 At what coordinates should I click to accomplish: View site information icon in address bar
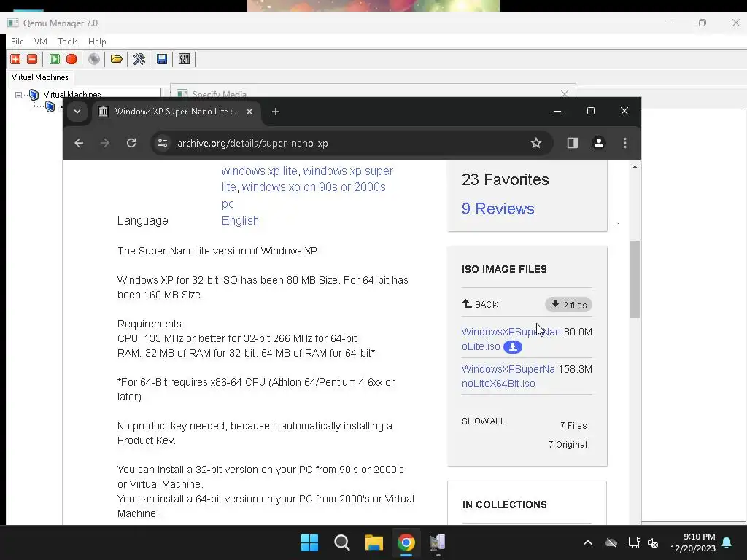[x=163, y=143]
